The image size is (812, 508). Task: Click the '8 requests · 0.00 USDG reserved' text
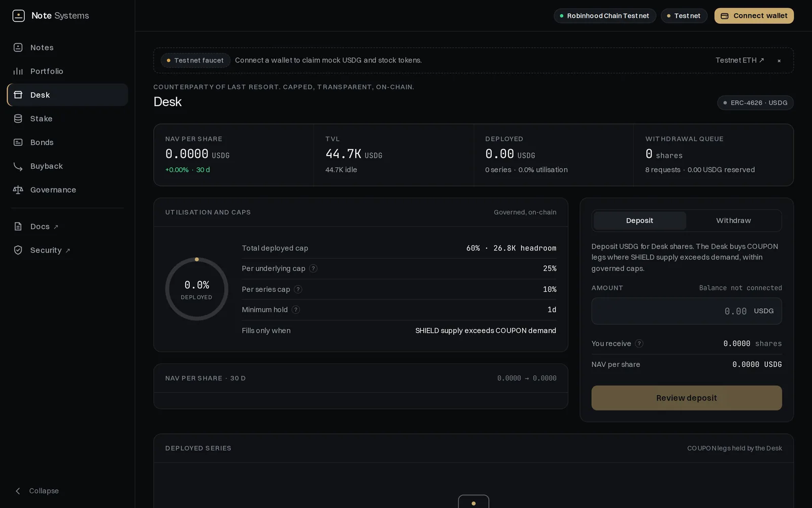tap(700, 170)
